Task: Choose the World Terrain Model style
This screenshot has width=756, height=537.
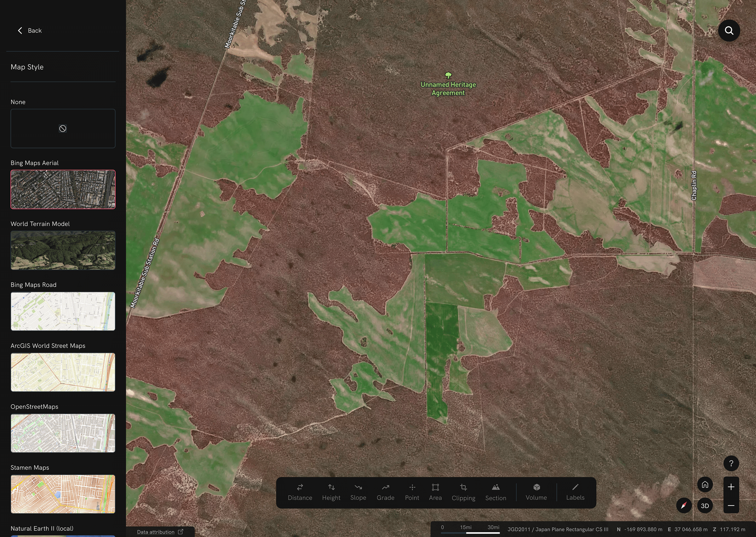Action: (63, 250)
